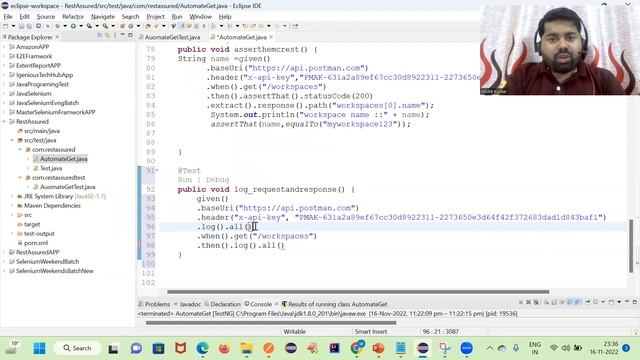The height and width of the screenshot is (360, 640).
Task: Click the taskbar Search box
Action: (77, 348)
